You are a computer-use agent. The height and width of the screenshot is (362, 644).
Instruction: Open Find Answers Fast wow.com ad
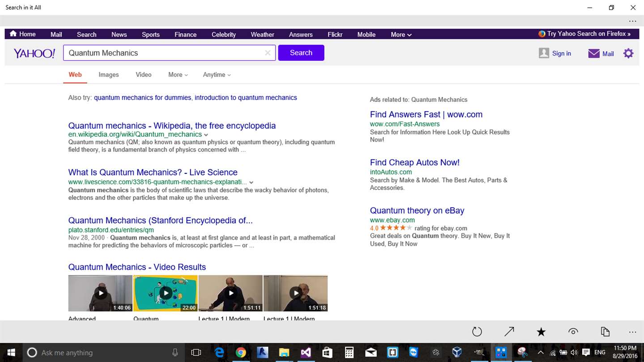[x=426, y=114]
